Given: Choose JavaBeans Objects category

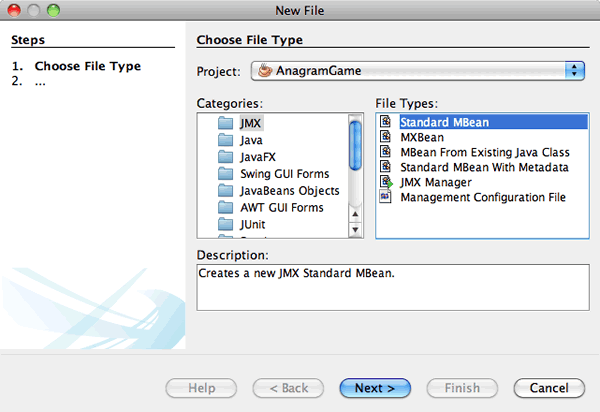Looking at the screenshot, I should click(289, 191).
